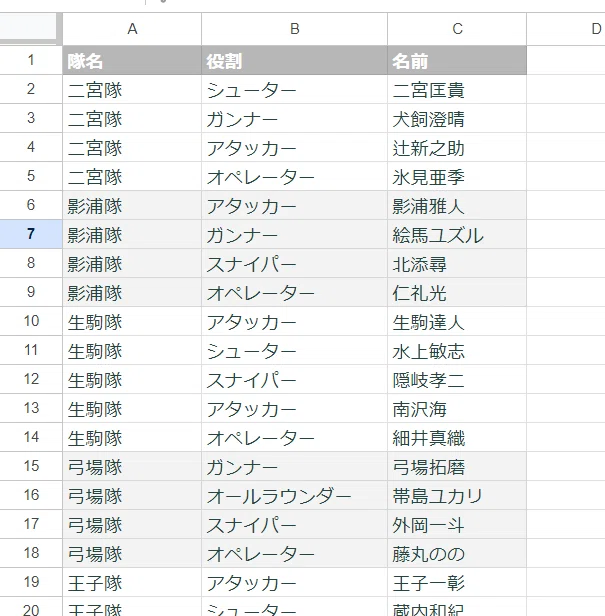Select cell 氷見亜季
Viewport: 605px width, 616px height.
tap(457, 176)
